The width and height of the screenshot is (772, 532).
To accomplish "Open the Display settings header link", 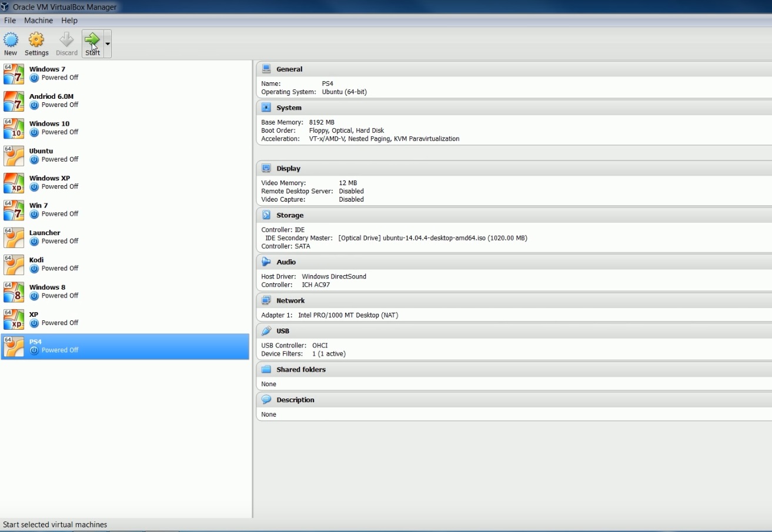I will click(x=288, y=169).
